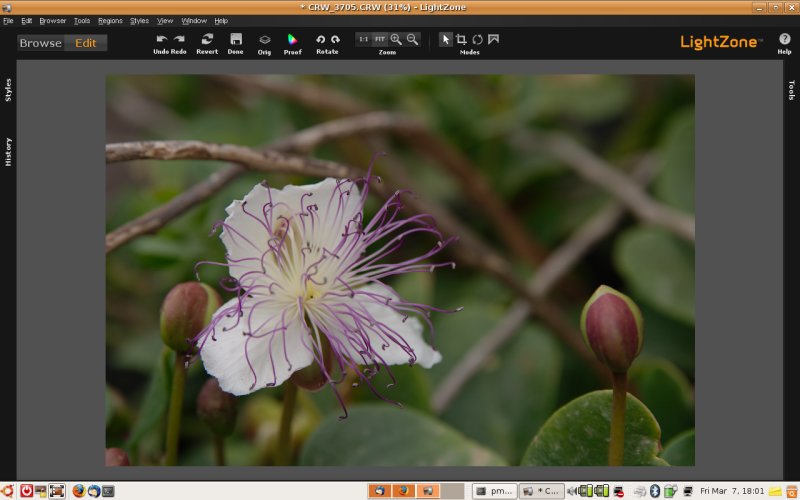This screenshot has width=800, height=500.
Task: Switch to the 'pm...' taskbar window
Action: [x=494, y=491]
